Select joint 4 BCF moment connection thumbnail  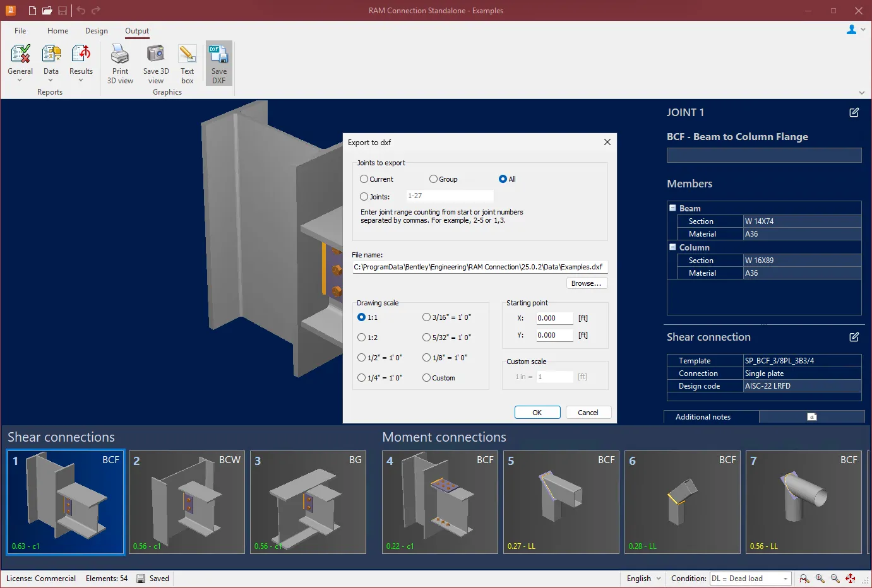[x=440, y=502]
